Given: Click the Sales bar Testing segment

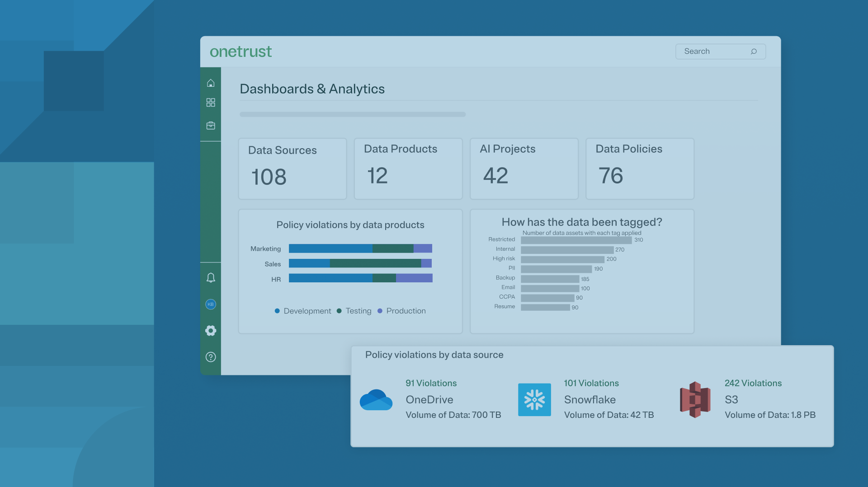Looking at the screenshot, I should [375, 263].
